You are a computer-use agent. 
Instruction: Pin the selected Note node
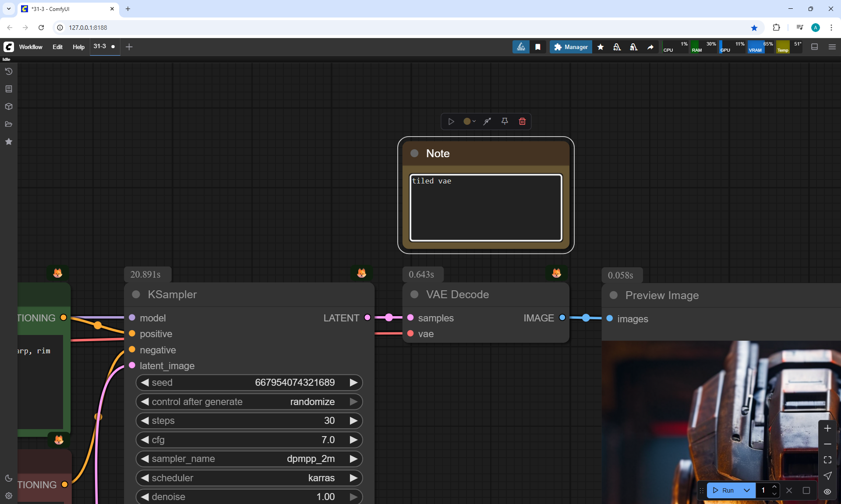[505, 121]
